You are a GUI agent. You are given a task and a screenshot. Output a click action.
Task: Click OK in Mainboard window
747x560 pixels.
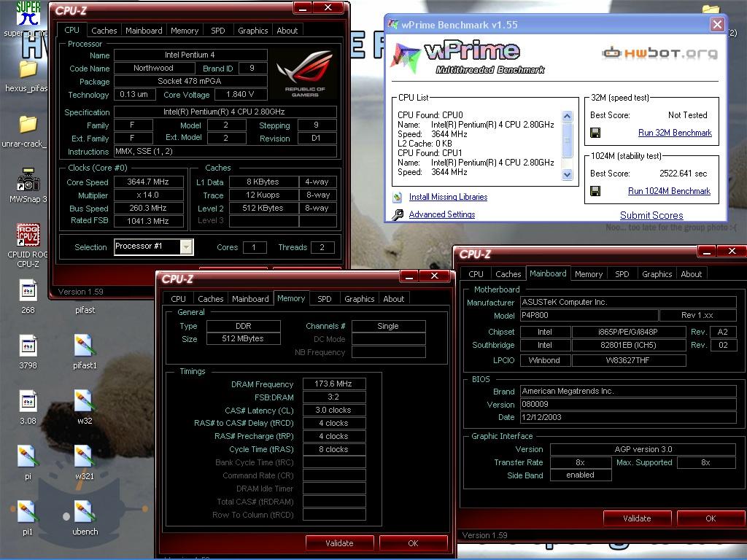(711, 518)
